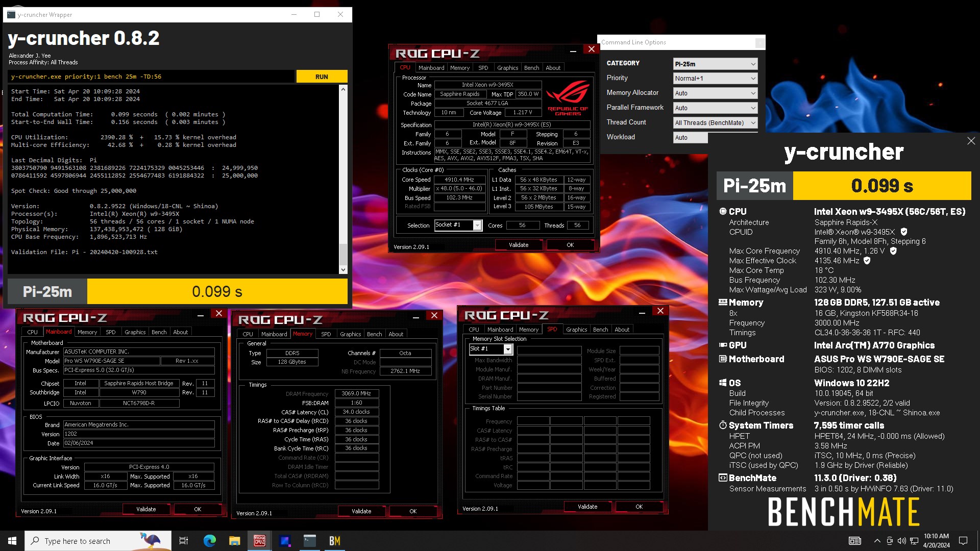Open File Explorer from the taskbar
Image resolution: width=980 pixels, height=551 pixels.
235,541
